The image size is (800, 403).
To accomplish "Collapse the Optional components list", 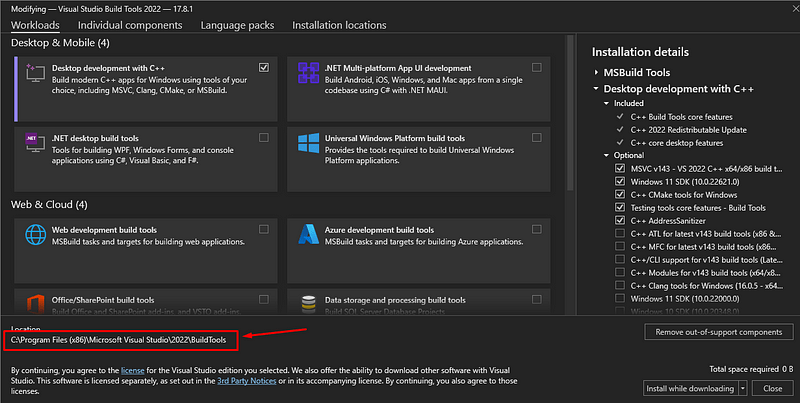I will click(x=606, y=155).
